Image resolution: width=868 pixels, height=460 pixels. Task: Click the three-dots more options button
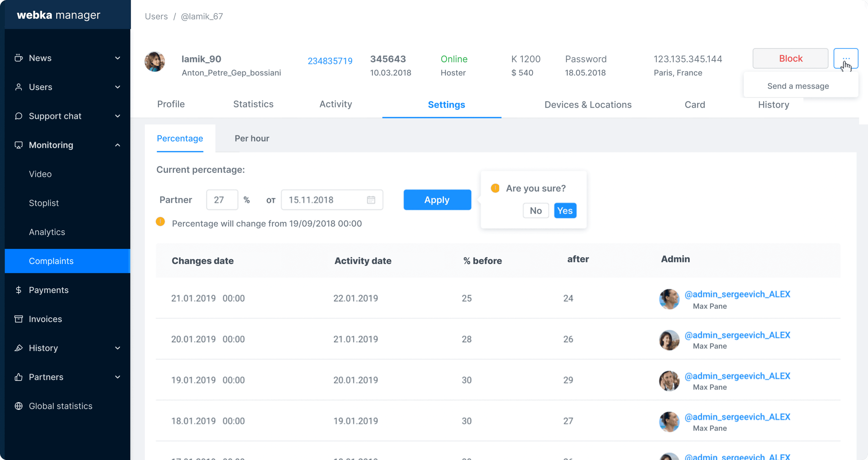pyautogui.click(x=845, y=58)
